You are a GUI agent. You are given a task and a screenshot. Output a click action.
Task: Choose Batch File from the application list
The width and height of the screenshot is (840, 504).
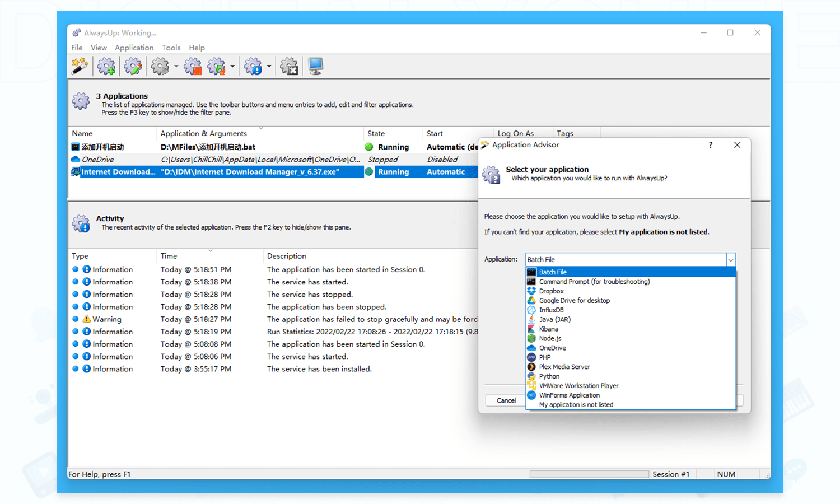pos(631,272)
